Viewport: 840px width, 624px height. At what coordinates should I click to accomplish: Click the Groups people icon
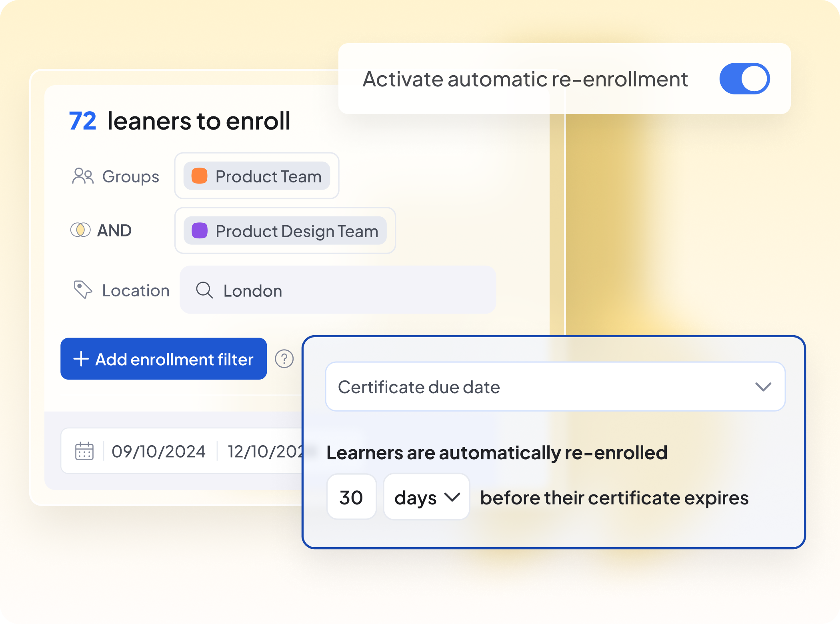83,175
